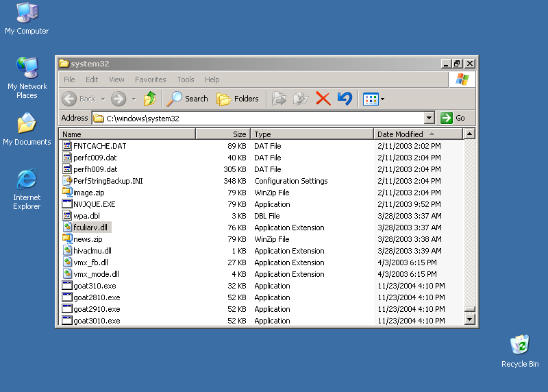The height and width of the screenshot is (392, 548).
Task: Select wpa.dbl file icon
Action: point(67,215)
